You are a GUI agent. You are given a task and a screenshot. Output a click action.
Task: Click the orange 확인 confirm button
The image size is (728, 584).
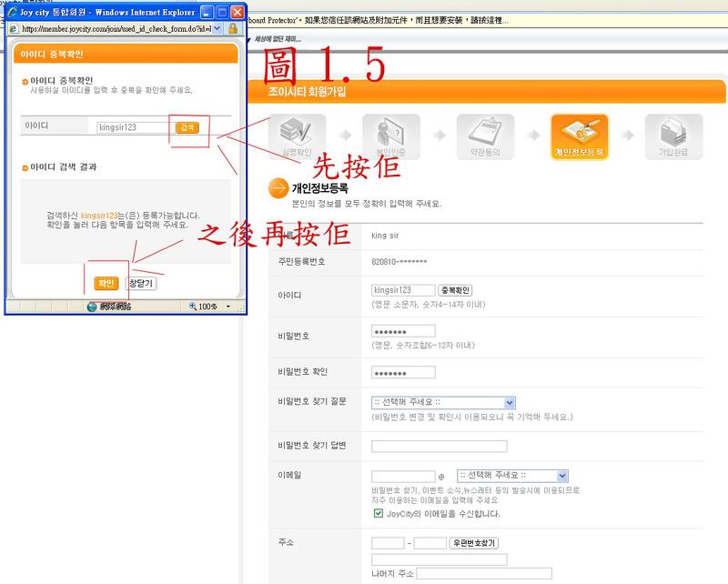pos(106,283)
